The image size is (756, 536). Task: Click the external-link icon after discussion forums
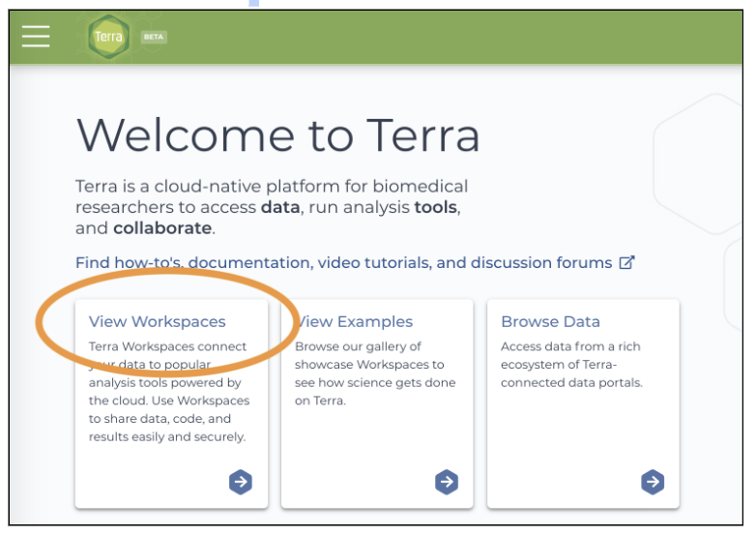coord(626,262)
